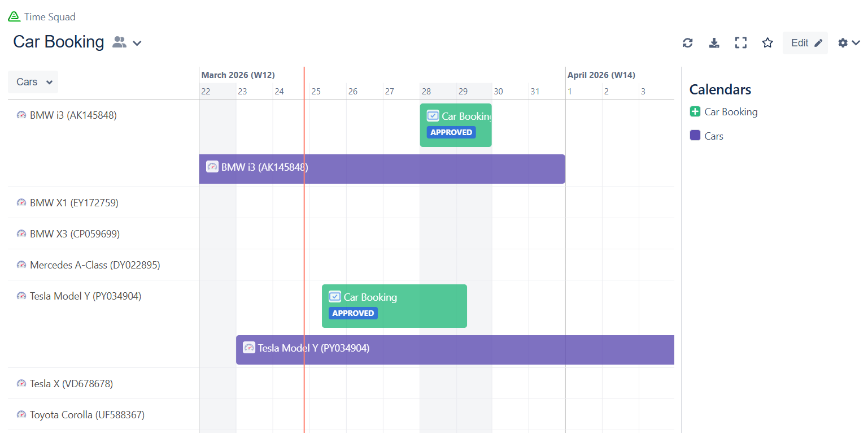The width and height of the screenshot is (868, 433).
Task: Select the BMW X1 (EY172759) row
Action: point(74,203)
